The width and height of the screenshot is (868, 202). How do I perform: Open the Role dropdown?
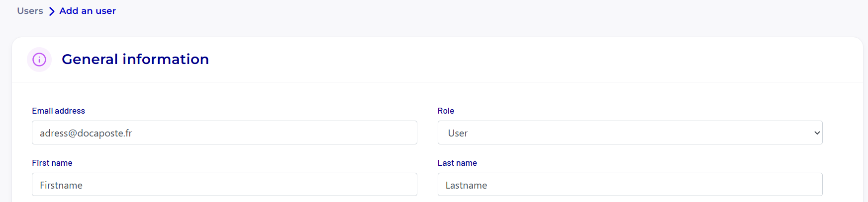pyautogui.click(x=629, y=133)
